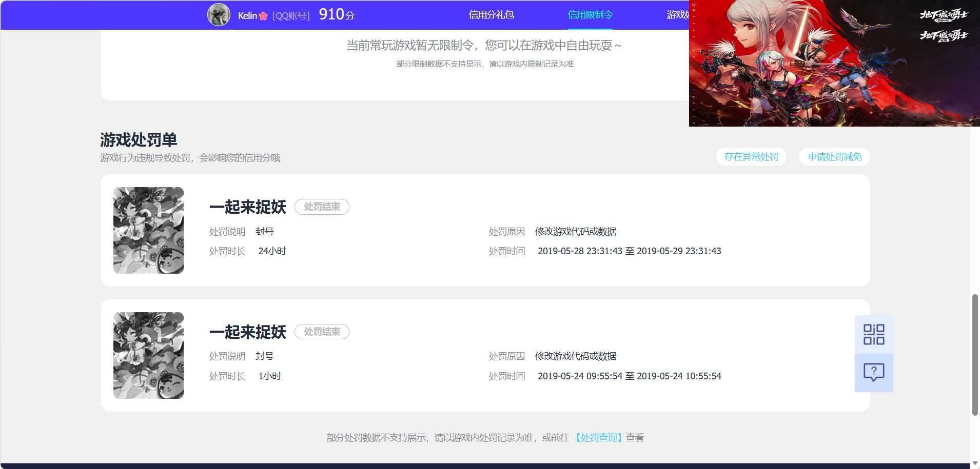The height and width of the screenshot is (469, 980).
Task: Click the 处罚结束 badge on 1小时 record
Action: (322, 332)
